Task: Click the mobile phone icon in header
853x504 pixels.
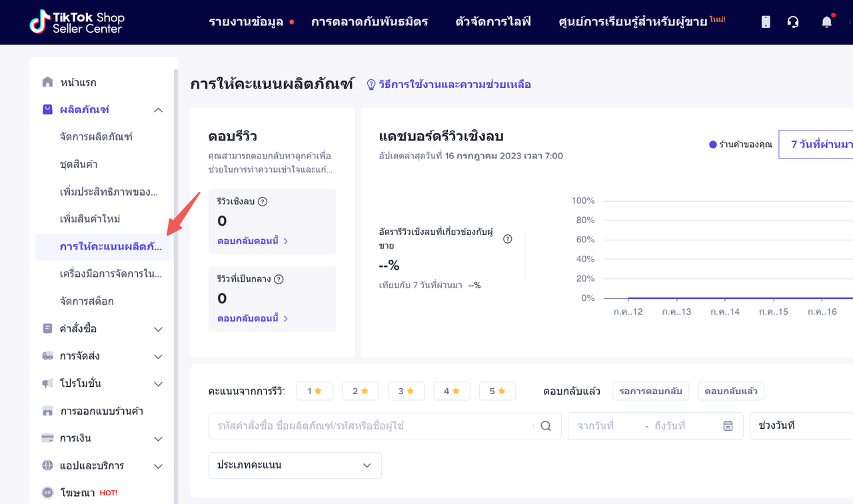Action: pos(766,22)
